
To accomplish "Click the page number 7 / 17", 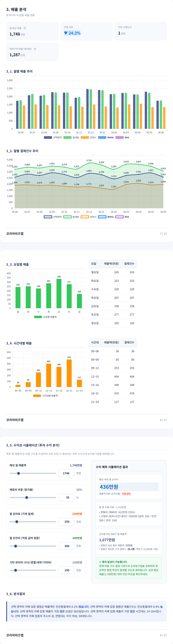I will click(x=164, y=234).
